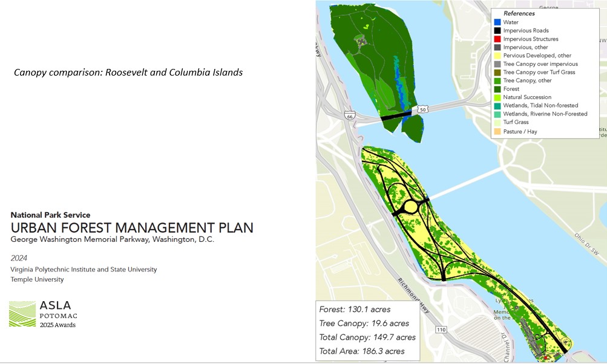Screen dimensions: 607x364
Task: Click the Water blue legend swatch
Action: coord(497,22)
